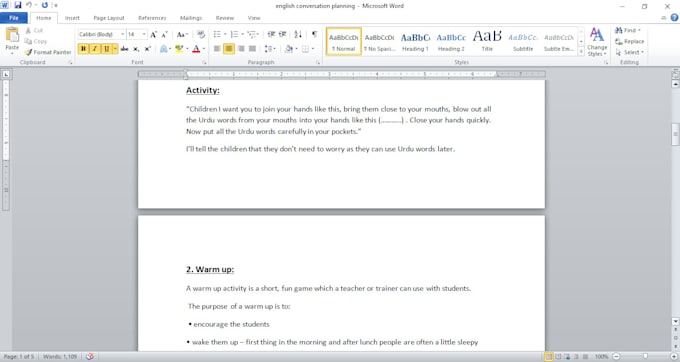
Task: Zoom out with minus button
Action: [617, 356]
